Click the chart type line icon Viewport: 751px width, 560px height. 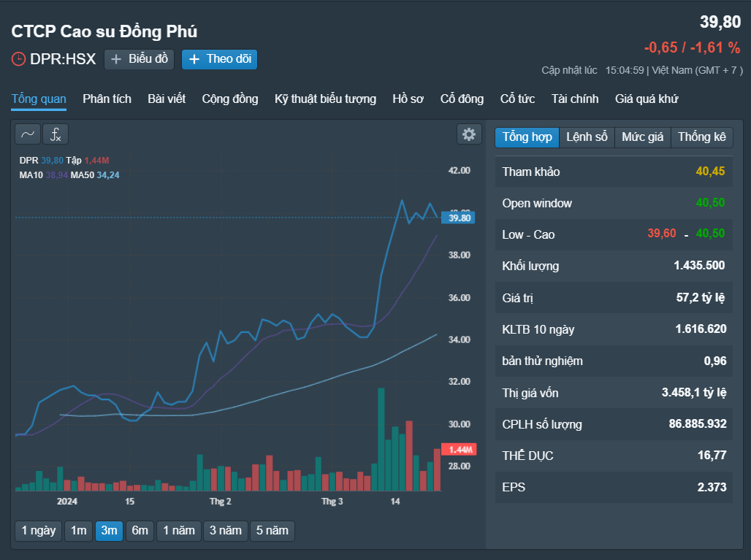click(x=28, y=134)
